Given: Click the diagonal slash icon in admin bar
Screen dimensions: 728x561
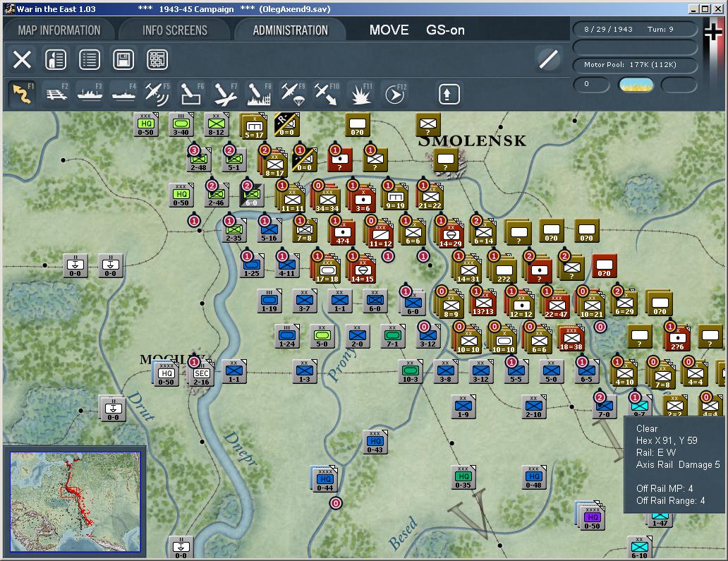Looking at the screenshot, I should (548, 59).
